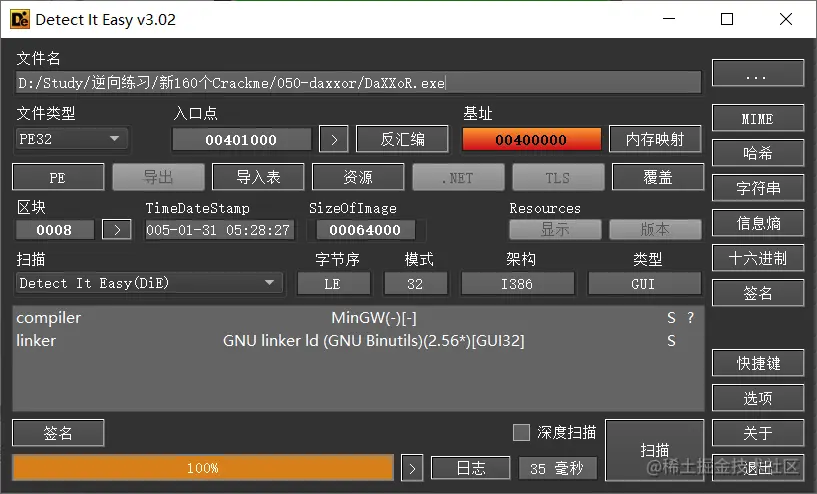The image size is (817, 494).
Task: Maximize the Detect It Easy window
Action: pos(727,19)
